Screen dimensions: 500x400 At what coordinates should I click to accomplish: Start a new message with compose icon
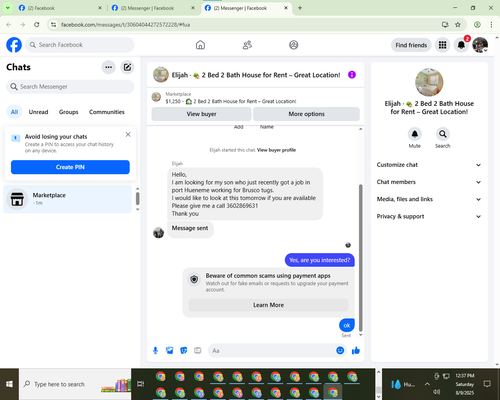(127, 67)
